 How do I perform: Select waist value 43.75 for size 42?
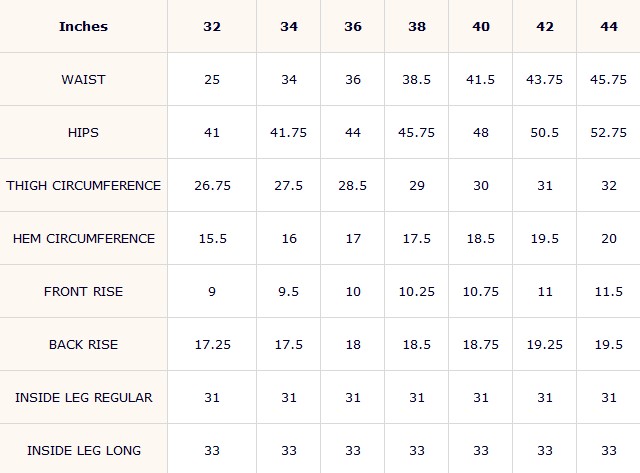pyautogui.click(x=544, y=79)
